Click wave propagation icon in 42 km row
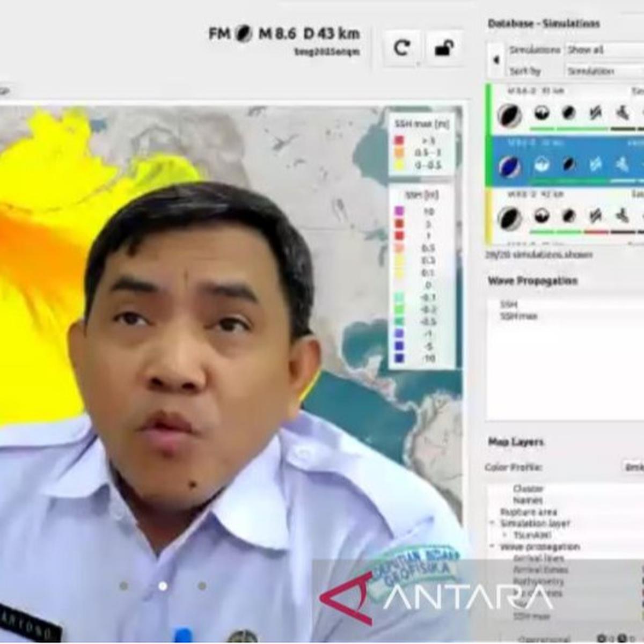This screenshot has height=644, width=644. point(595,216)
